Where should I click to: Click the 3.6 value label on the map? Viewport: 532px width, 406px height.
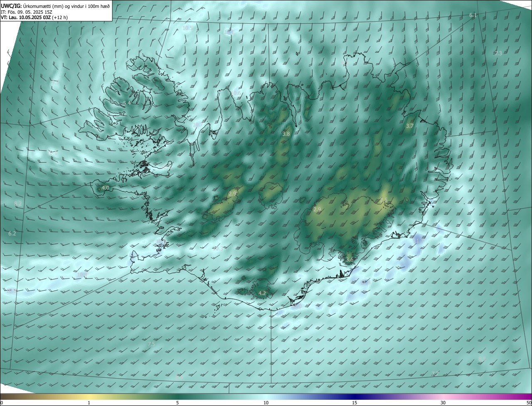coord(350,260)
